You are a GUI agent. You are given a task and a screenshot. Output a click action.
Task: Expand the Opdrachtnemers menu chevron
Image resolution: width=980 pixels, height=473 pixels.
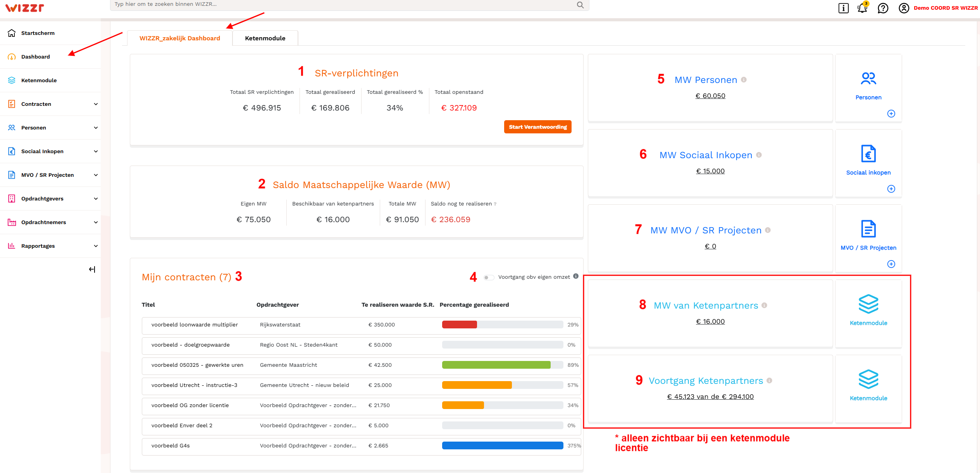tap(96, 222)
